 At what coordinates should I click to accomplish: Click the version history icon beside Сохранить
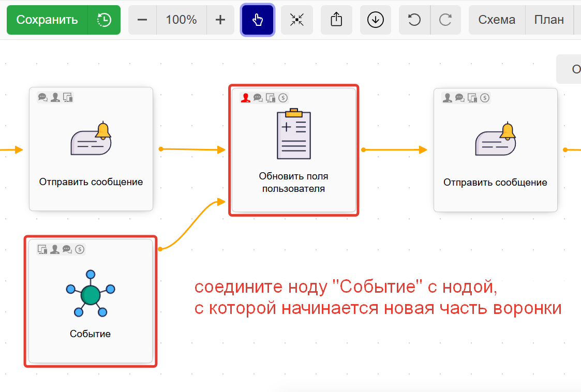(103, 19)
